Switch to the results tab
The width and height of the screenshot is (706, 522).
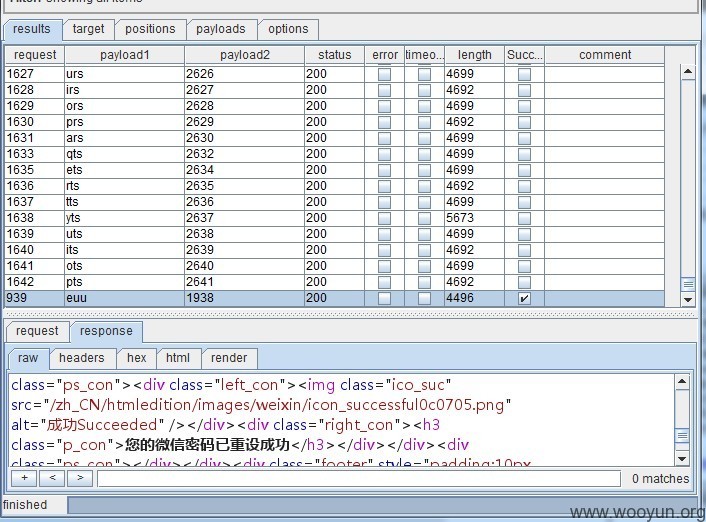click(x=32, y=29)
